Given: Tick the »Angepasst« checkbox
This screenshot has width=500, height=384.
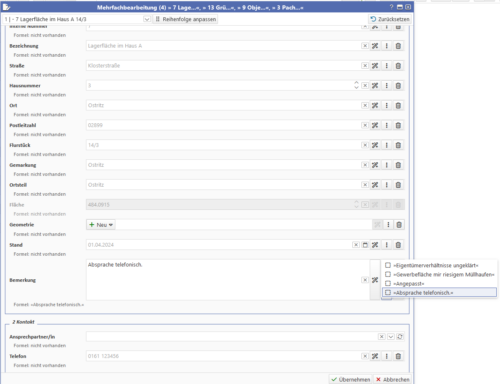Looking at the screenshot, I should click(x=388, y=283).
